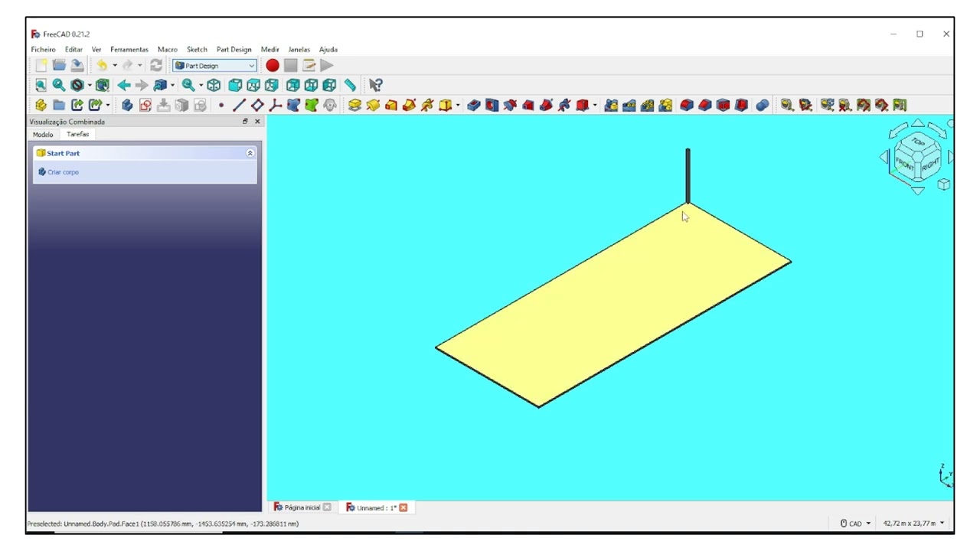Fit all content to view
The height and width of the screenshot is (551, 980).
[41, 86]
